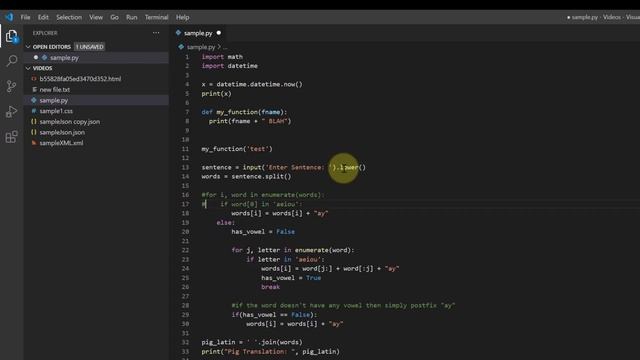
Task: Click the EXPLORER panel title
Action: [45, 33]
